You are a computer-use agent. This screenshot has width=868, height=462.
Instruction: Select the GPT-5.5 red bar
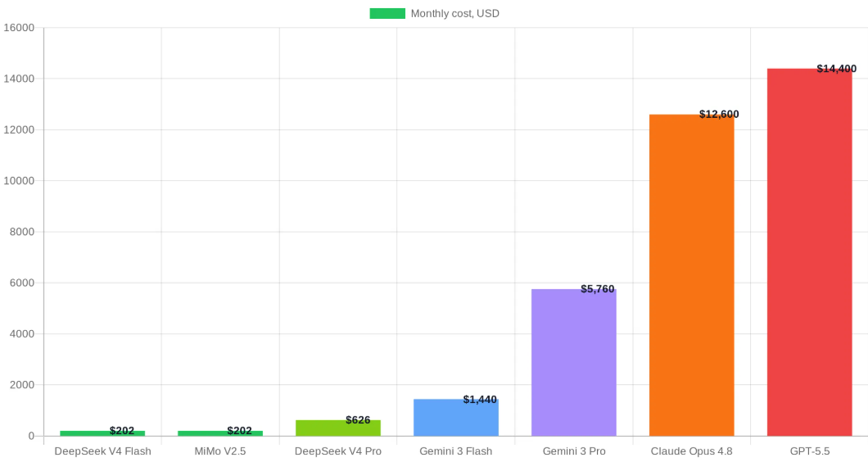pyautogui.click(x=810, y=252)
